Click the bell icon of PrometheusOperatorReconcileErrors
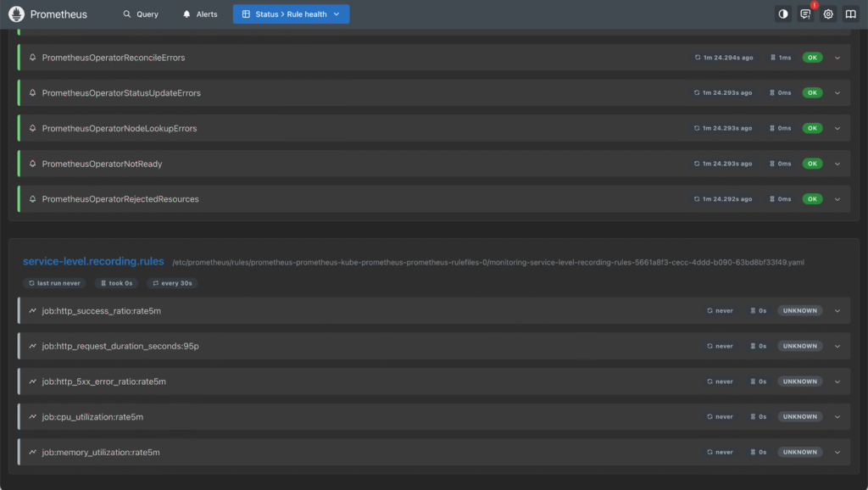The image size is (868, 490). (x=33, y=58)
